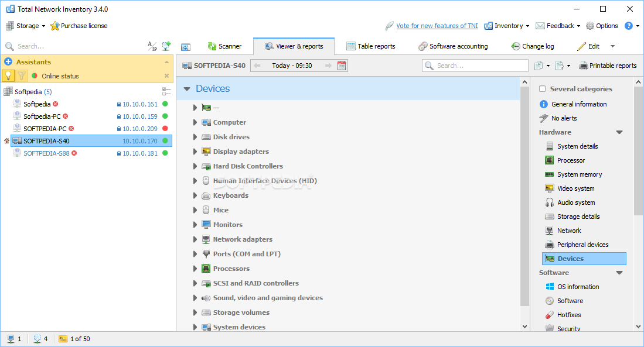This screenshot has height=347, width=644.
Task: Go to next snapshot arrow
Action: point(328,66)
